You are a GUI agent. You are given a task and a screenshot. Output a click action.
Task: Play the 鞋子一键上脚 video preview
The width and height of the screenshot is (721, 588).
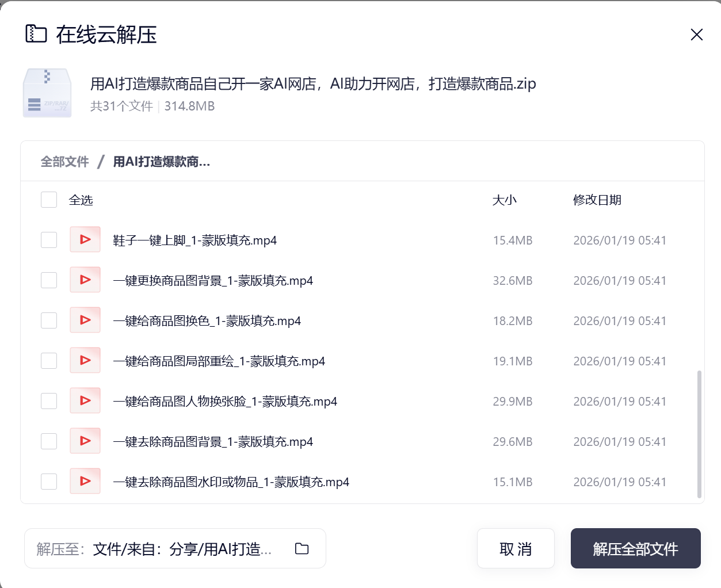coord(85,240)
